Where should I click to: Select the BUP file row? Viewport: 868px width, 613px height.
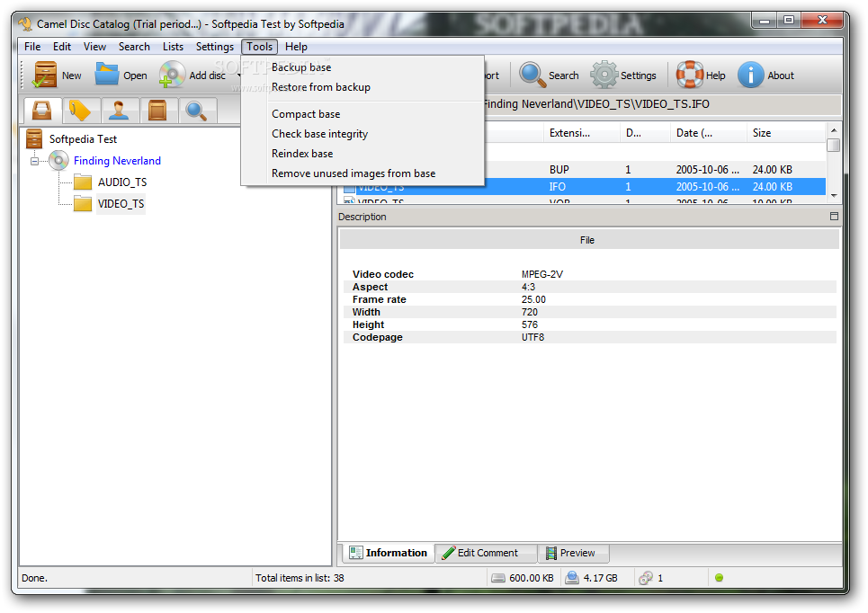pos(654,169)
